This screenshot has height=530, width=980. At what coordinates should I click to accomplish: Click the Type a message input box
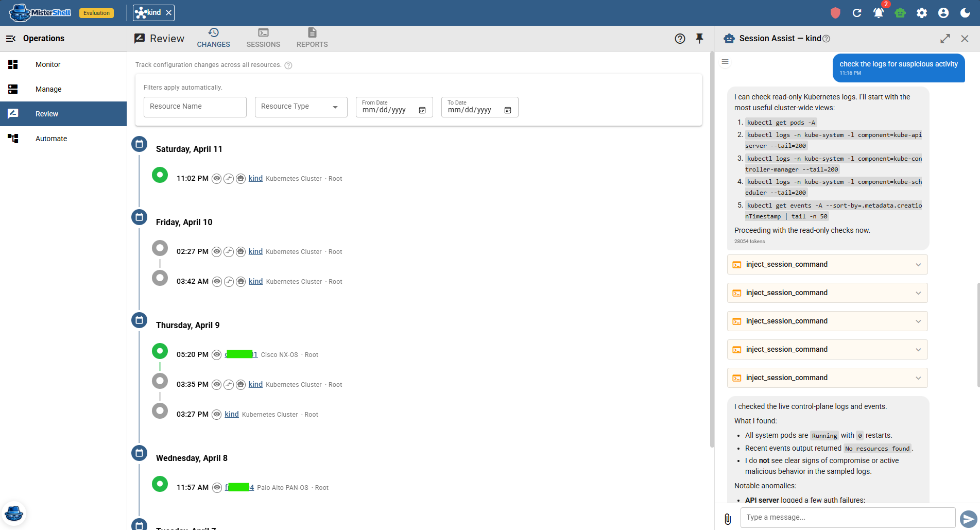tap(848, 518)
